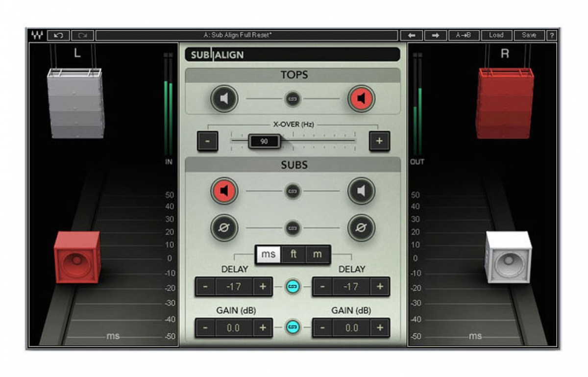This screenshot has height=377, width=588.
Task: Select m delay units
Action: (x=318, y=255)
